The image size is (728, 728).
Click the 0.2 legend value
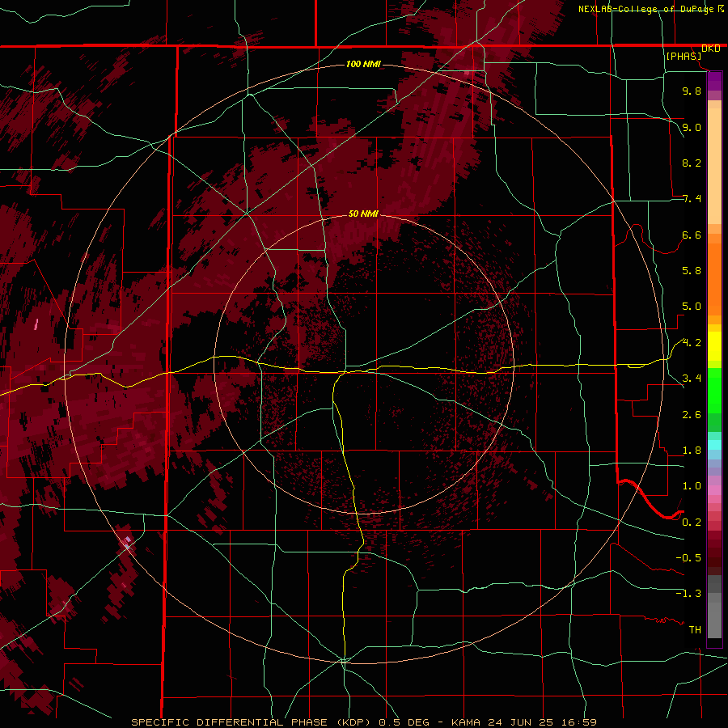692,523
